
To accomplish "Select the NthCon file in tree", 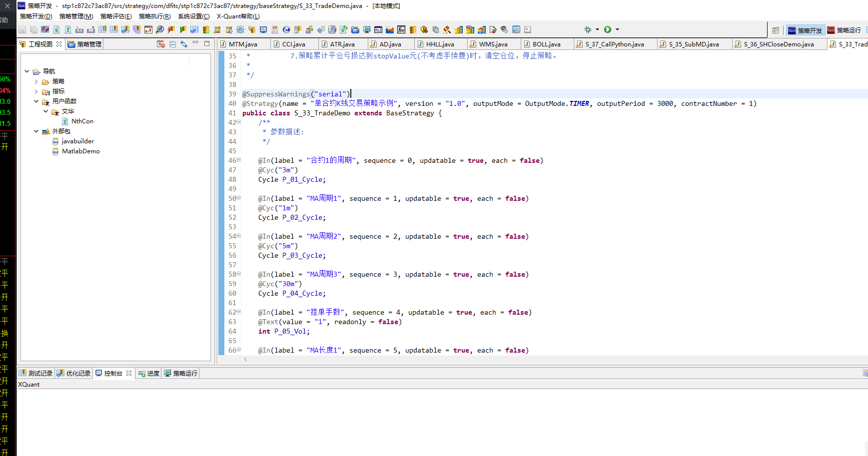I will pos(77,121).
